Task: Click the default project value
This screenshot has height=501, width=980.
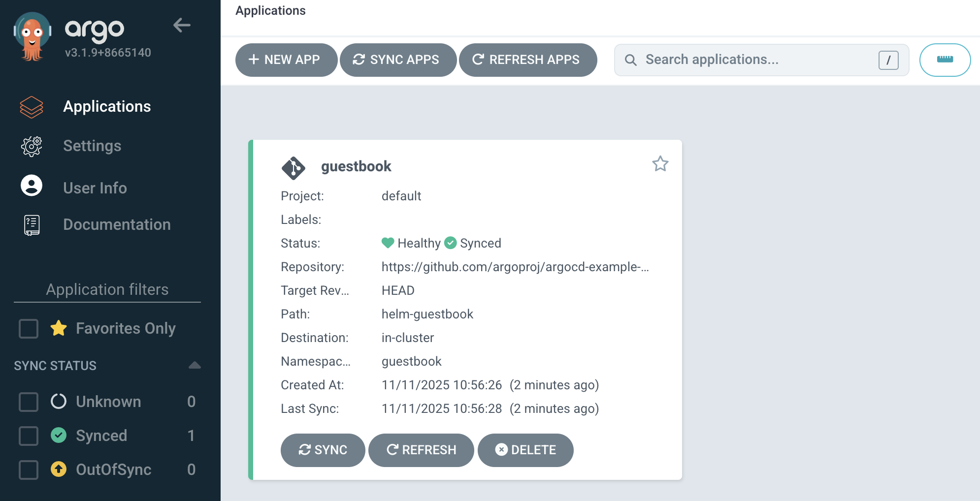Action: 401,196
